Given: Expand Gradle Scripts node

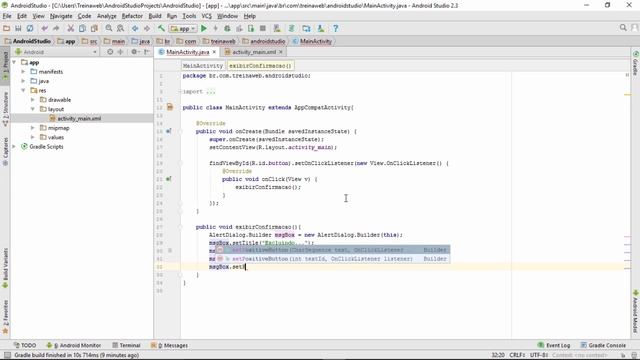Looking at the screenshot, I should click(14, 147).
